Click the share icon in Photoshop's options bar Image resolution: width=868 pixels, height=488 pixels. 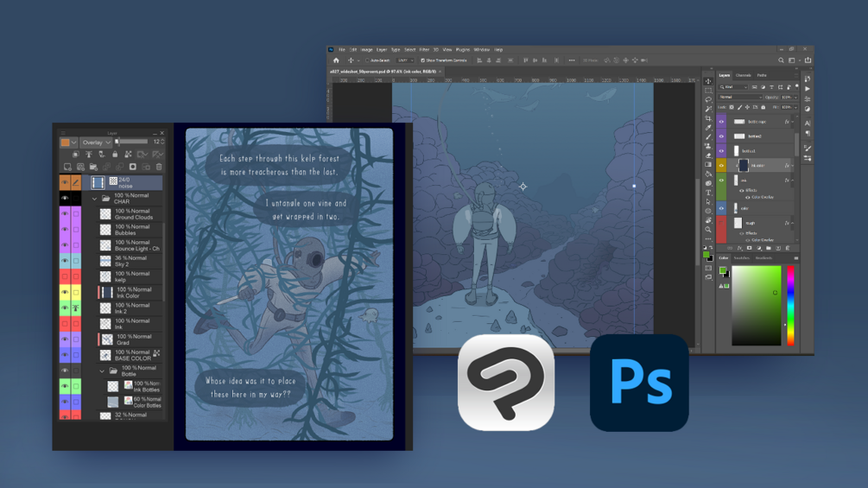click(808, 60)
